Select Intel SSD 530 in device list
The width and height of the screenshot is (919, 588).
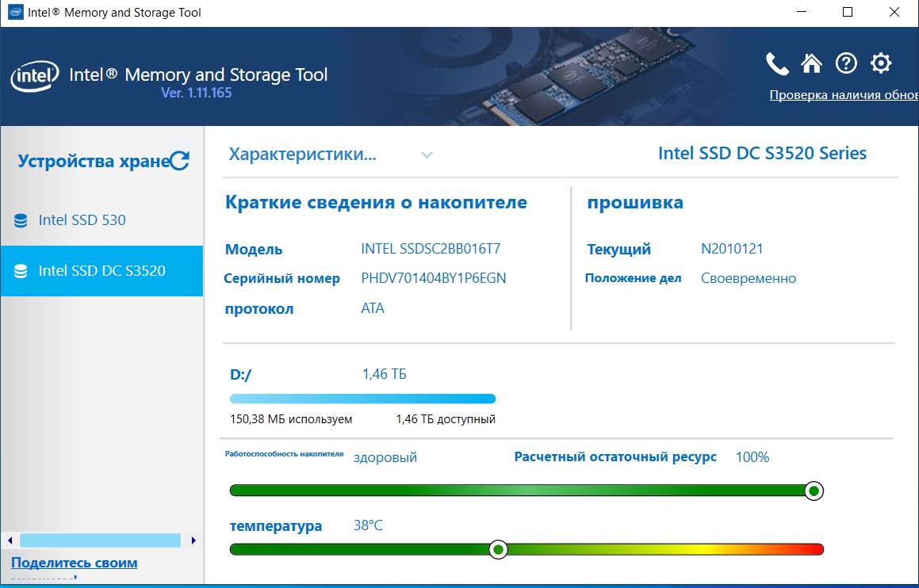(82, 220)
